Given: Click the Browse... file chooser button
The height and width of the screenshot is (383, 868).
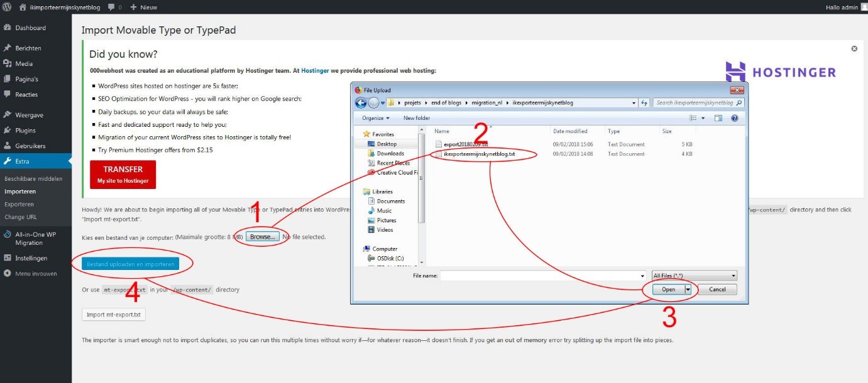Looking at the screenshot, I should 262,237.
